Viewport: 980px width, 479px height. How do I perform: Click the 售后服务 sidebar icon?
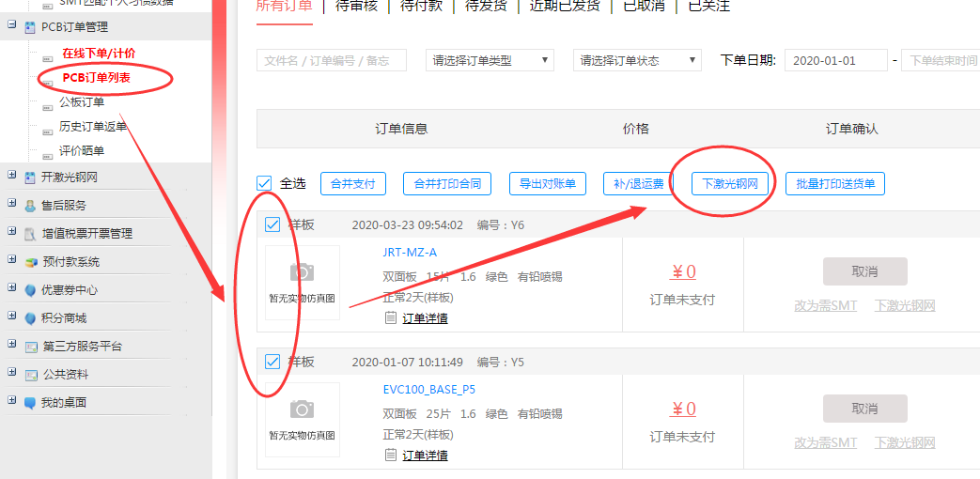pos(31,206)
